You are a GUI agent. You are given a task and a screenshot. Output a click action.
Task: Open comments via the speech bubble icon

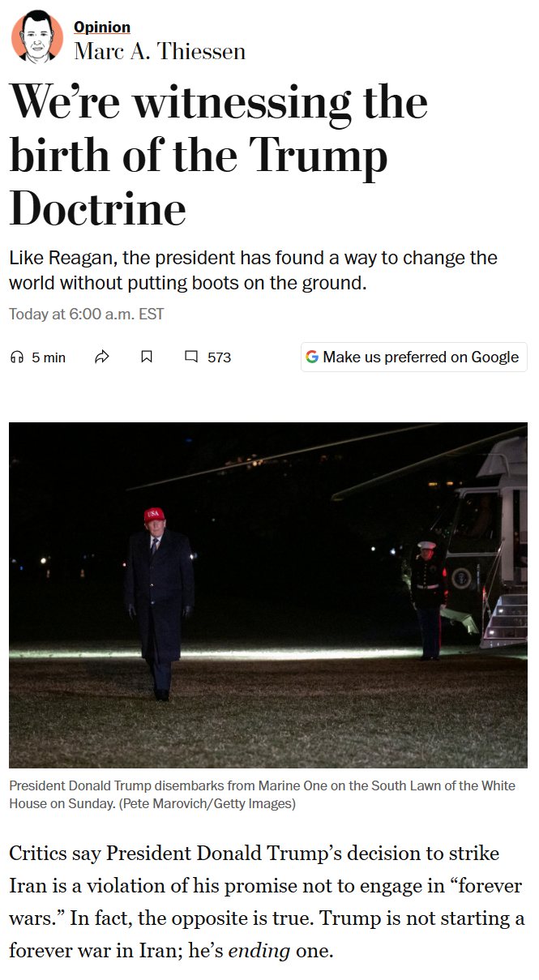click(x=191, y=357)
